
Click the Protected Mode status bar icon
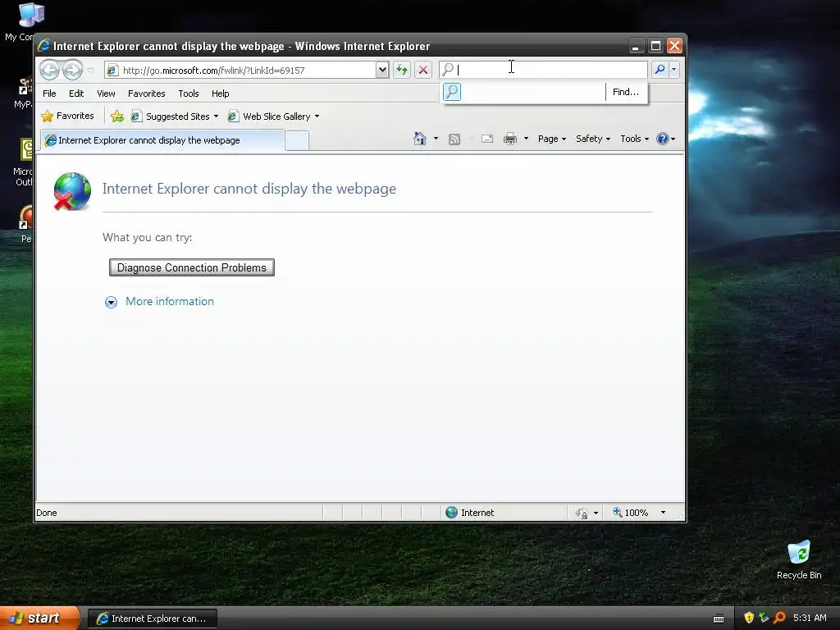(x=582, y=514)
